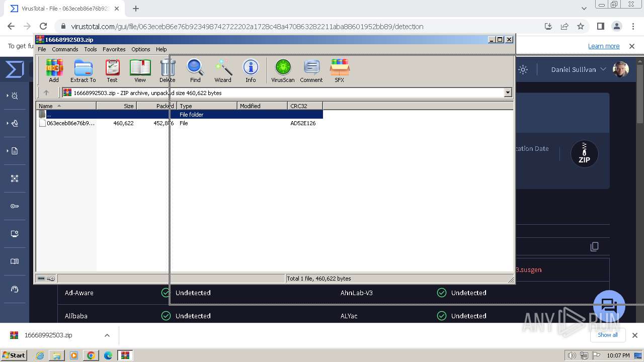Open the Chrome profile icon
The height and width of the screenshot is (362, 644).
click(616, 27)
